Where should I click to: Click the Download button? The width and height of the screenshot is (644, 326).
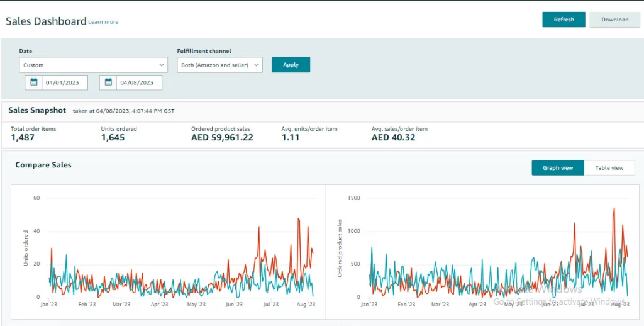[x=615, y=20]
